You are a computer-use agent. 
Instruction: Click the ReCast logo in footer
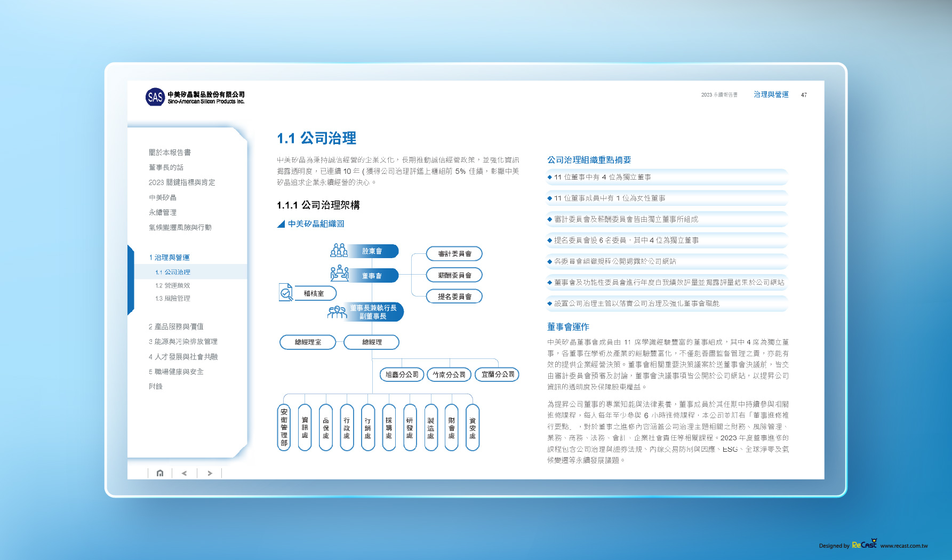[864, 544]
